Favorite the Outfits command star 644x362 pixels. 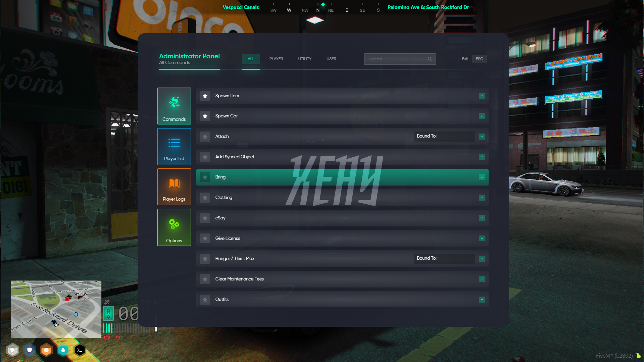click(205, 300)
